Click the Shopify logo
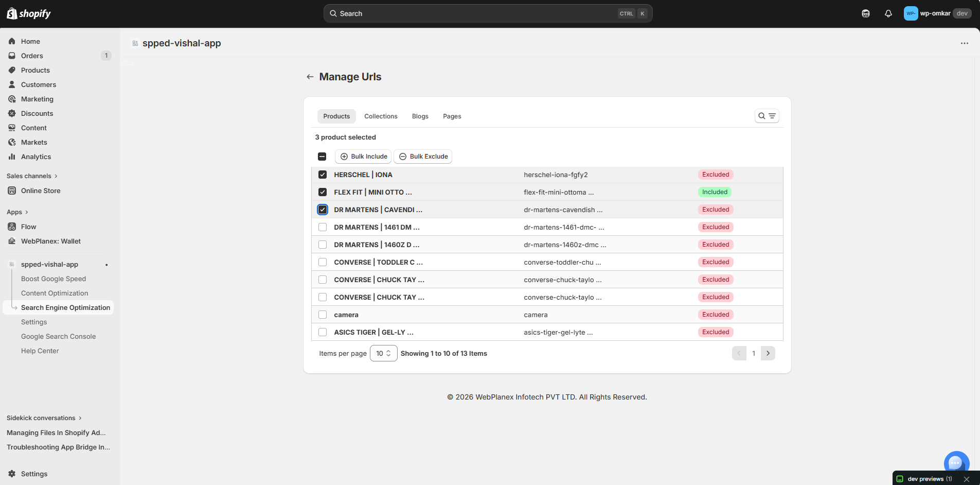The height and width of the screenshot is (485, 980). pos(29,13)
